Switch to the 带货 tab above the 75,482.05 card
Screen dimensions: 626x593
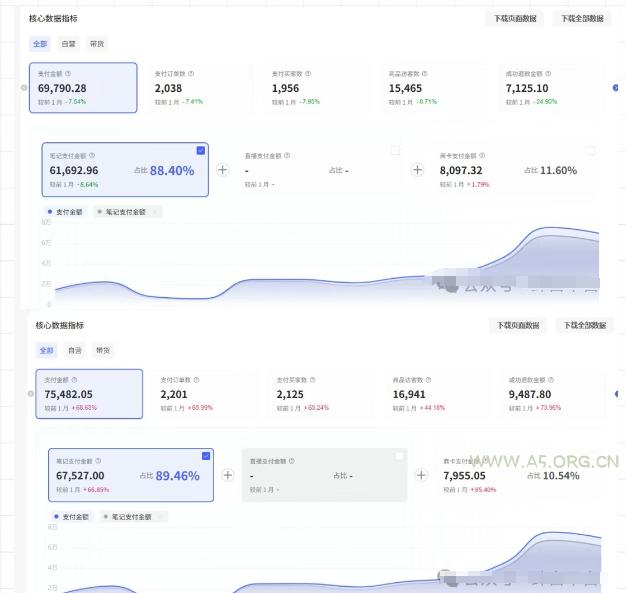point(103,350)
